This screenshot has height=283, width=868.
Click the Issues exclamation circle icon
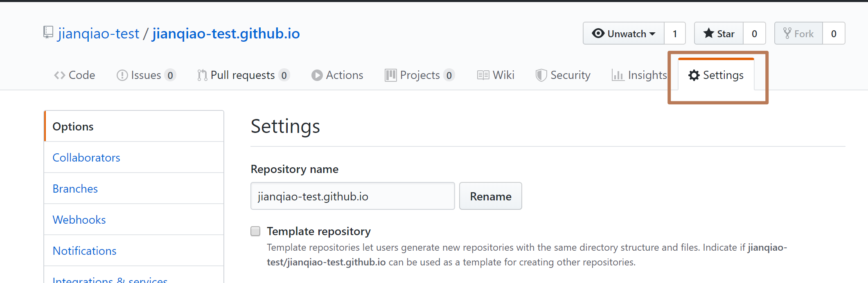[122, 75]
